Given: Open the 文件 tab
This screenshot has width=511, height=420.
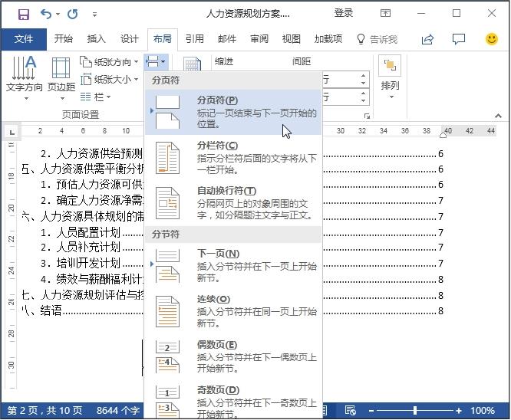Looking at the screenshot, I should click(24, 39).
